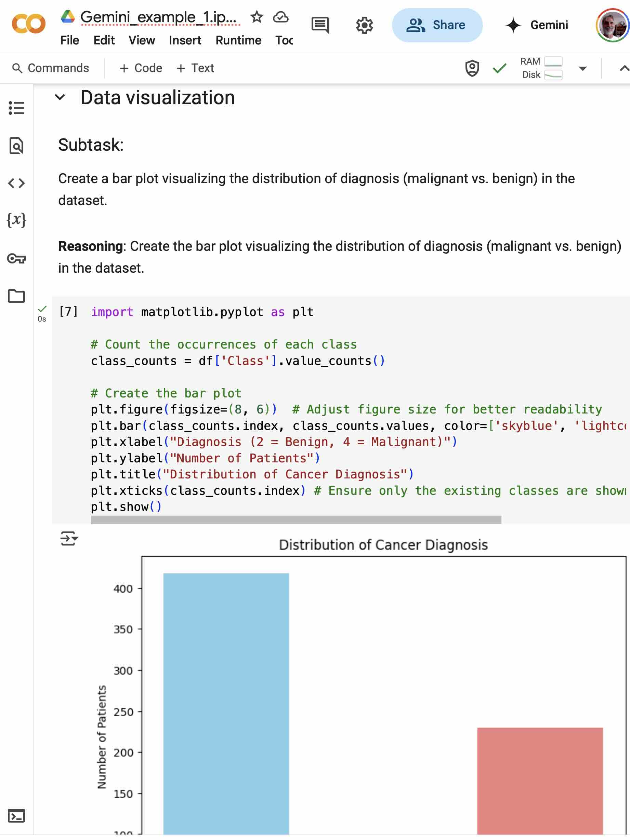
Task: Add a new code cell
Action: click(x=141, y=68)
